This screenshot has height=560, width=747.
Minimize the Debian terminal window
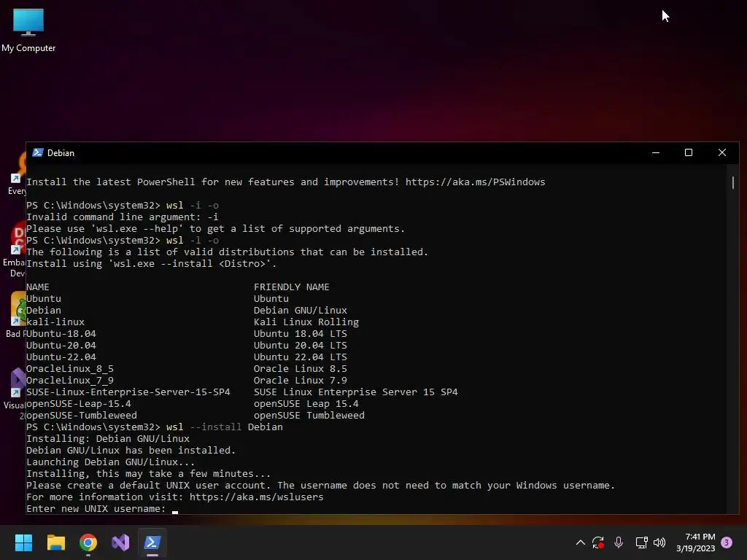tap(656, 152)
